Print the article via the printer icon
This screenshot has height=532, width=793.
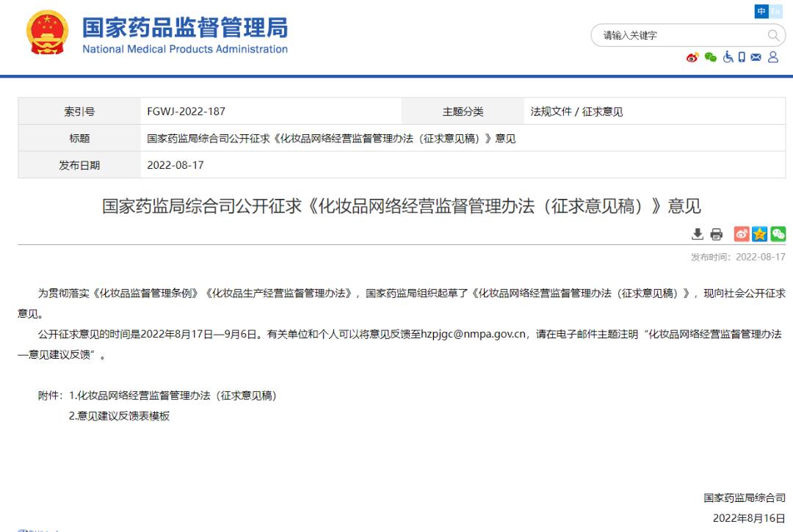(x=715, y=233)
